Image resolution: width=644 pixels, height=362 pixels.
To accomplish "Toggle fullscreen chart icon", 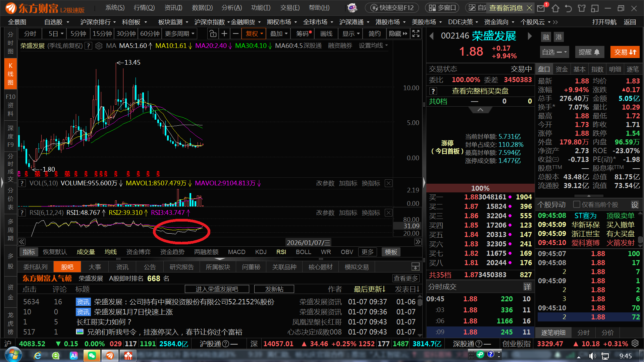I will 416,34.
